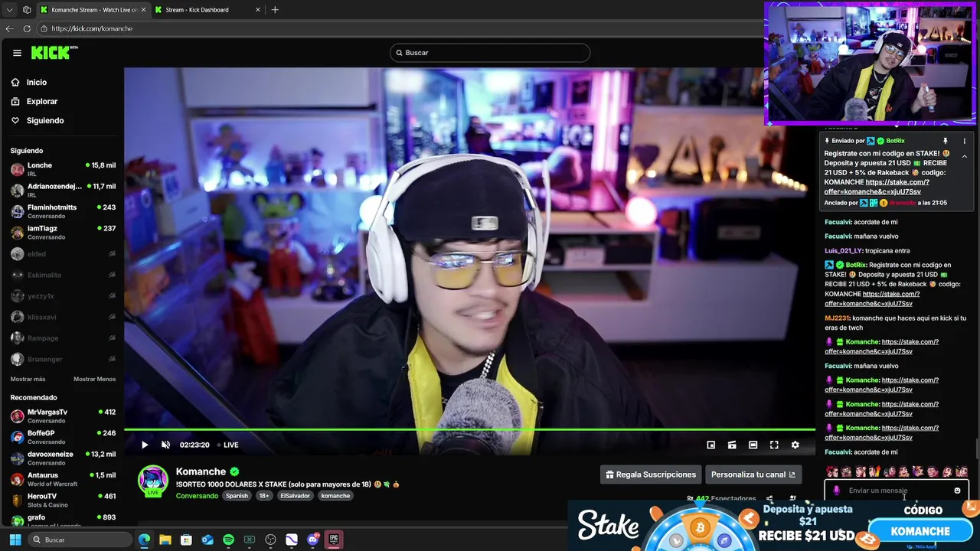Open the browser workspaces icon

coord(27,10)
